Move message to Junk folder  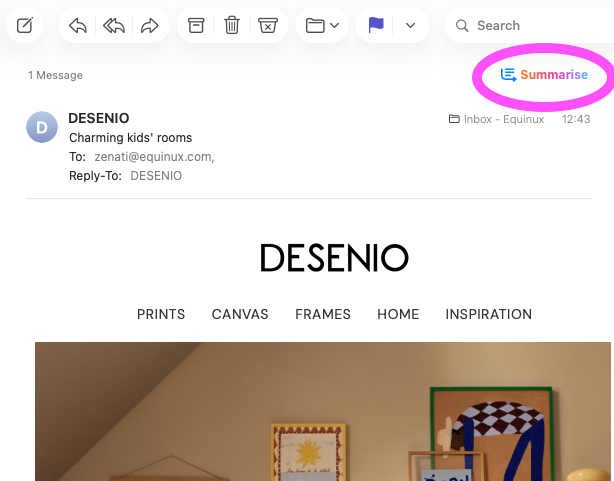click(x=267, y=25)
